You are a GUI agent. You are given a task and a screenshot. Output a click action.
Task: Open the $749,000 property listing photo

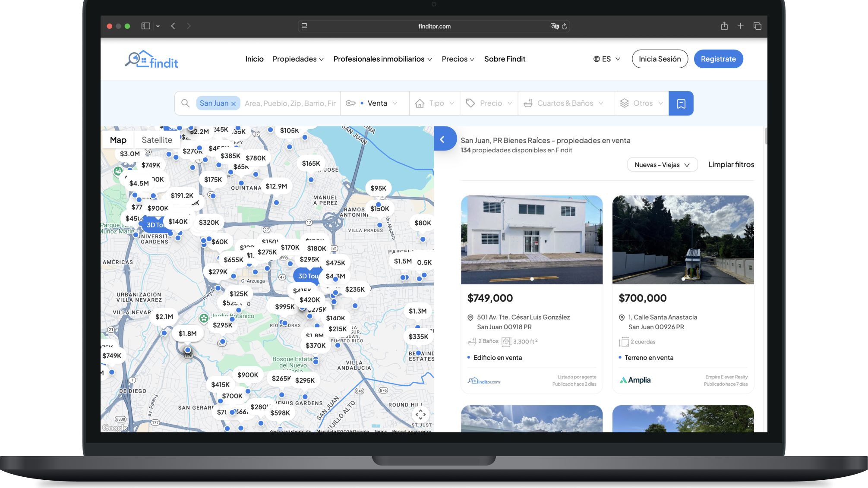coord(531,240)
